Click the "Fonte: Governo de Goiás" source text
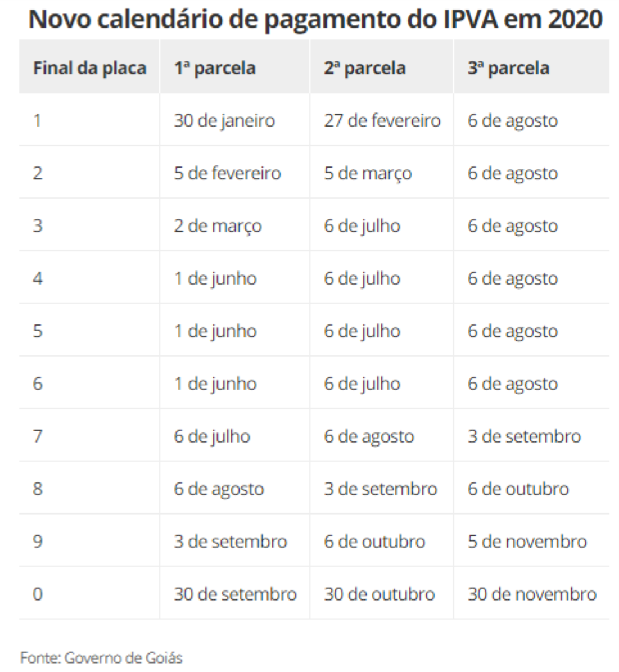This screenshot has height=672, width=619. coord(101,657)
